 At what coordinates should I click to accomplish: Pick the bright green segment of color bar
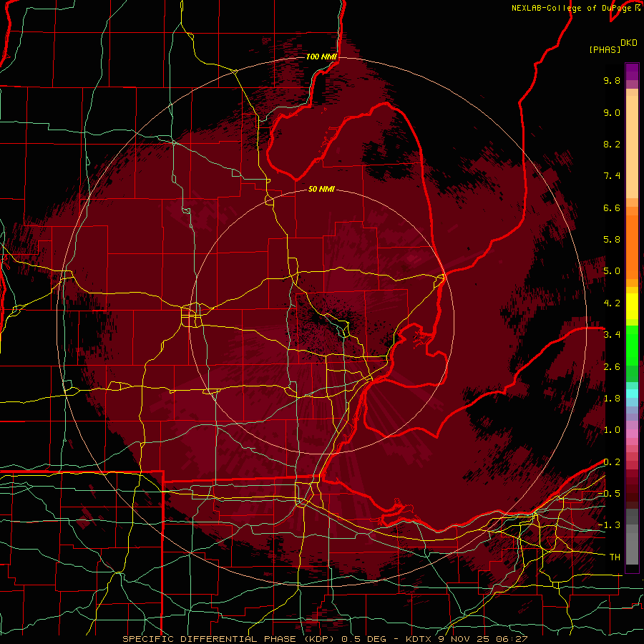click(632, 346)
